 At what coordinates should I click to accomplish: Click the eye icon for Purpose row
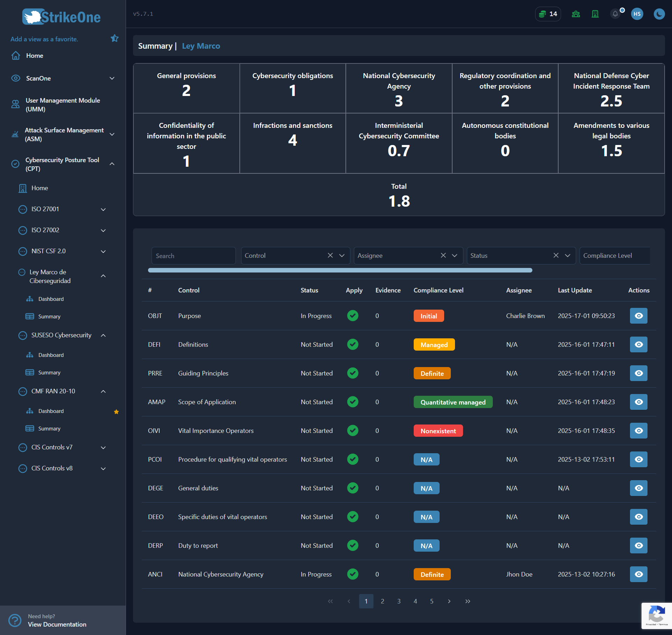coord(639,316)
